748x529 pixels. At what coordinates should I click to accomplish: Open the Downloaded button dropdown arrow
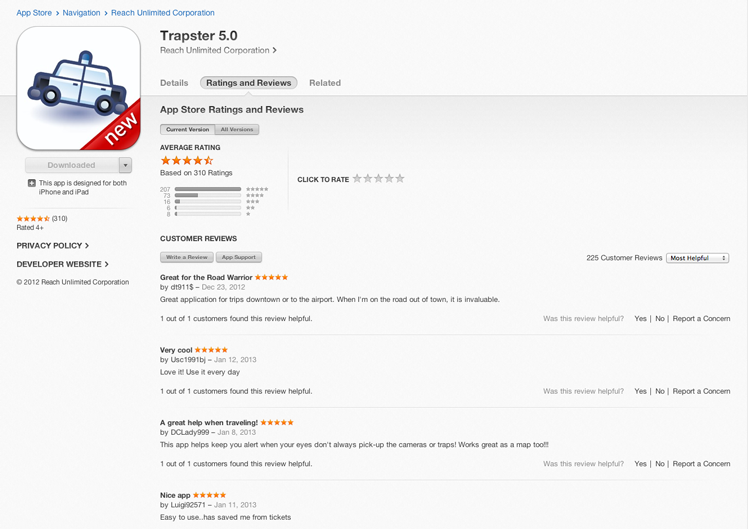pyautogui.click(x=125, y=165)
